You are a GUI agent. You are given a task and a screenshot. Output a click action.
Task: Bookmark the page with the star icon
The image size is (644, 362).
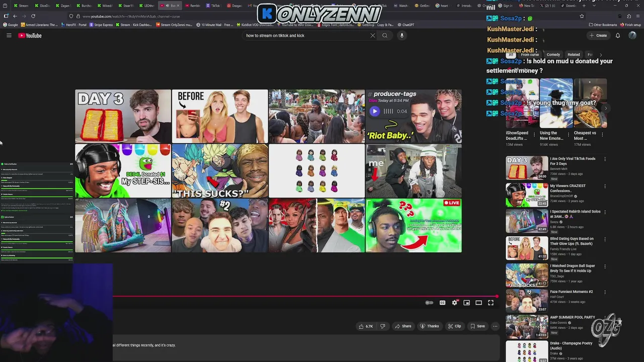[x=582, y=16]
